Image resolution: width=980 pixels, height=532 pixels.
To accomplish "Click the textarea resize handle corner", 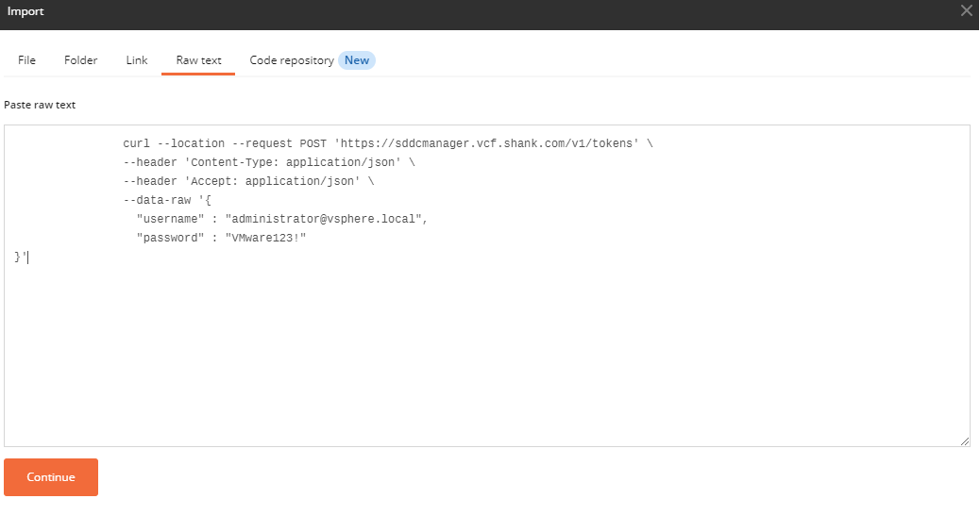I will [x=964, y=441].
